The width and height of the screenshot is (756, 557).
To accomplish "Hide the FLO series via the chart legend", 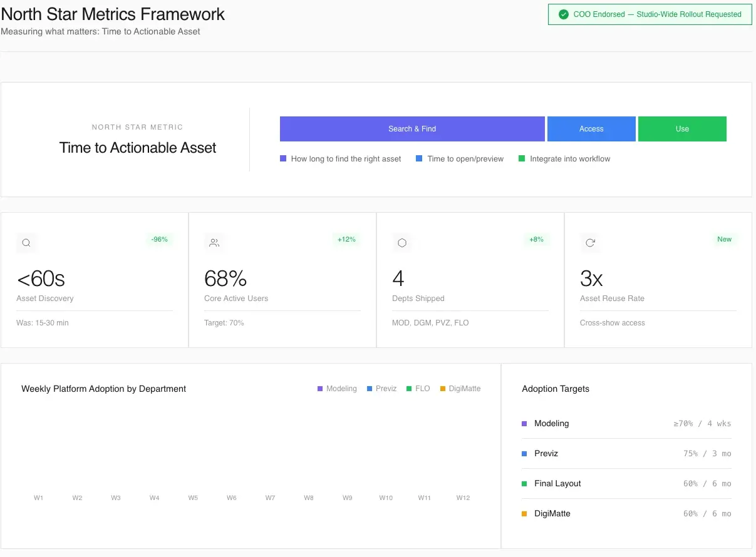I will 418,388.
